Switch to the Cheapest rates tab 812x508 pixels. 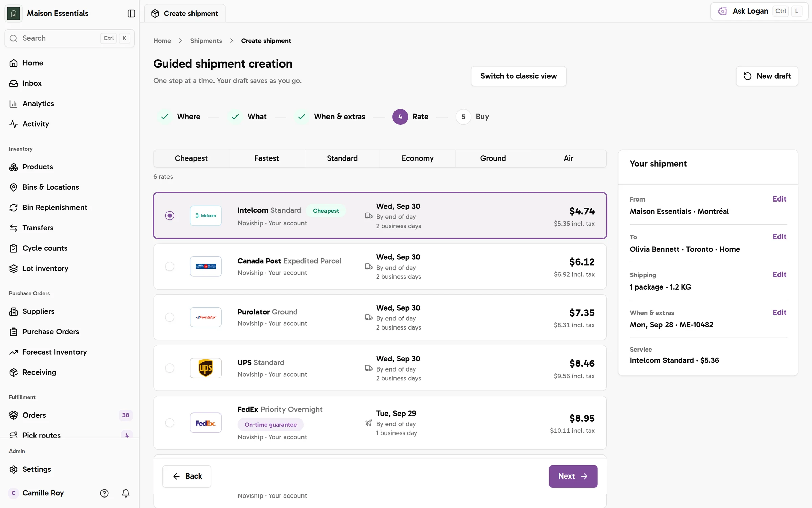point(191,158)
